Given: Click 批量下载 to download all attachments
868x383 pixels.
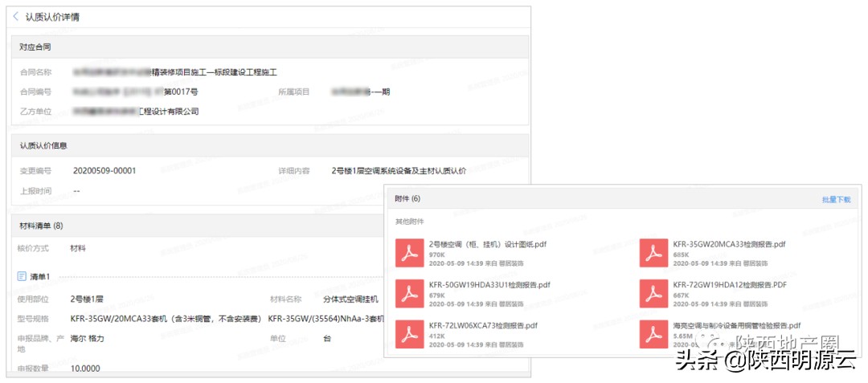Looking at the screenshot, I should [x=837, y=199].
